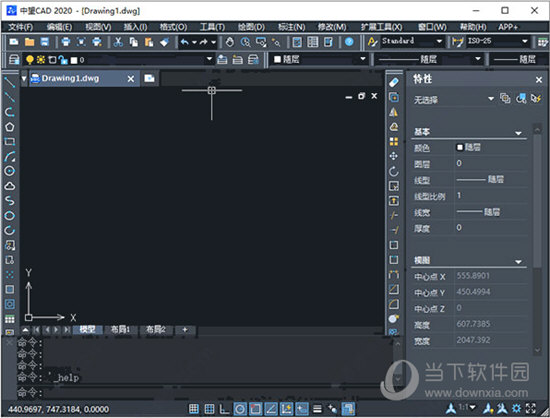Switch to the 布局2 layout tab
The image size is (550, 418).
pyautogui.click(x=155, y=329)
